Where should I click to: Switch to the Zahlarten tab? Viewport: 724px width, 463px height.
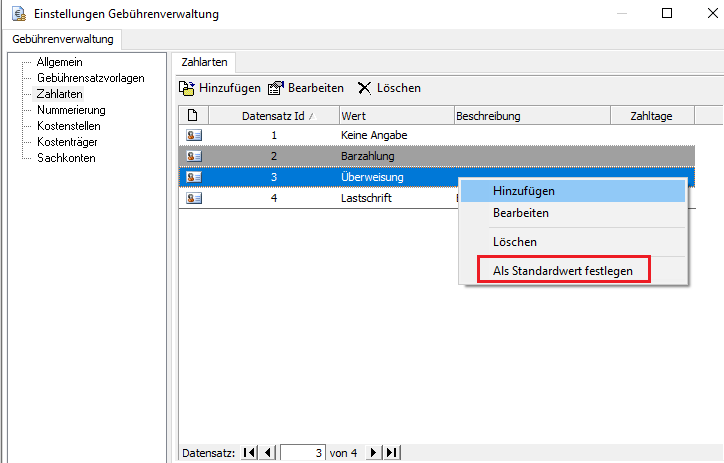pyautogui.click(x=204, y=62)
